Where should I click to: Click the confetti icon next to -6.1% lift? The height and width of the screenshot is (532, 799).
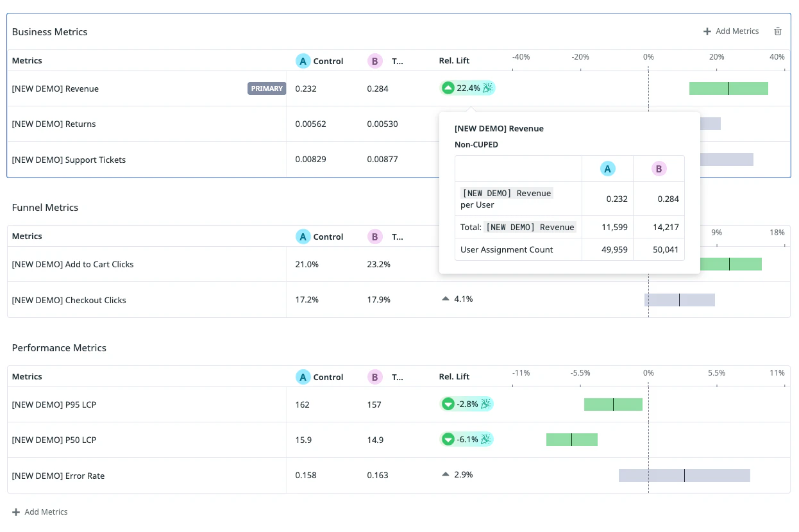(487, 439)
